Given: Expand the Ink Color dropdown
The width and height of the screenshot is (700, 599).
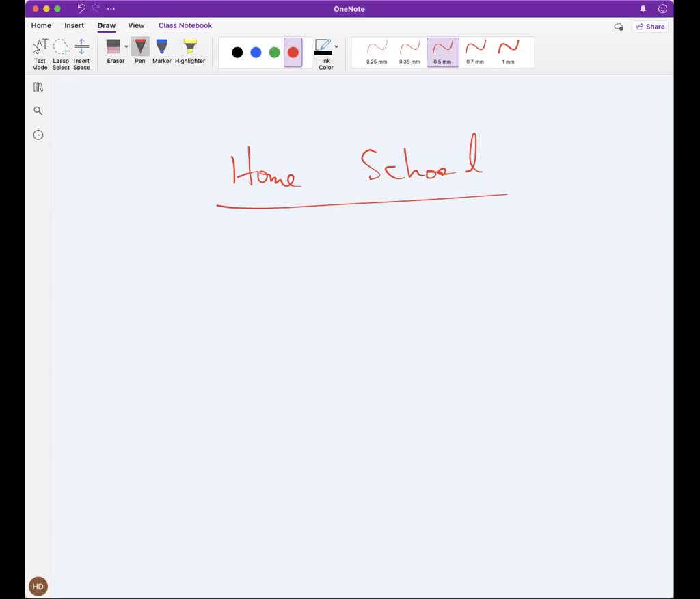Looking at the screenshot, I should 335,46.
